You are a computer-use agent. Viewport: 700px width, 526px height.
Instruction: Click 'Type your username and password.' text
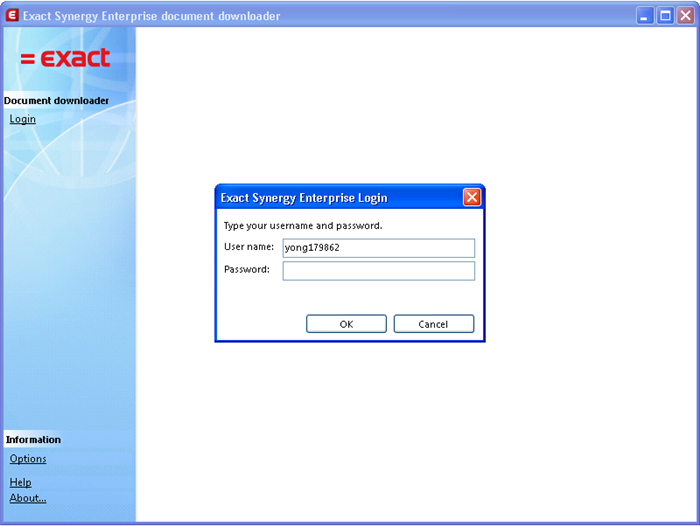(x=303, y=225)
